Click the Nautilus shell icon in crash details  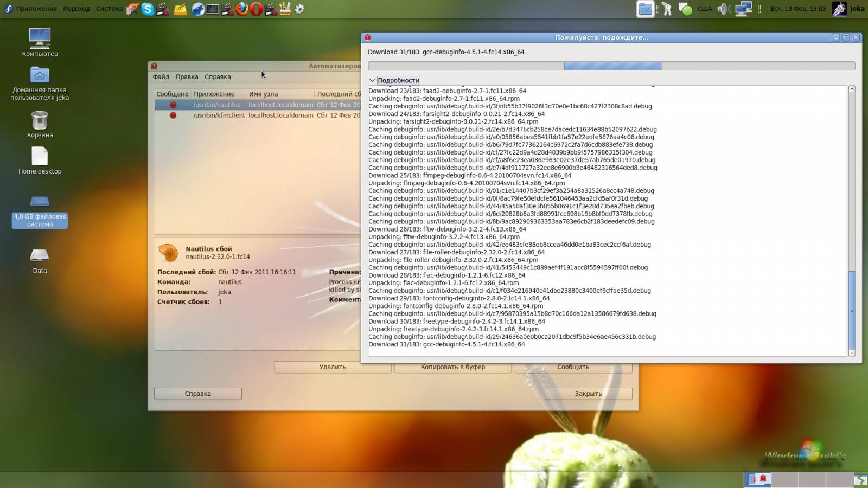coord(168,253)
